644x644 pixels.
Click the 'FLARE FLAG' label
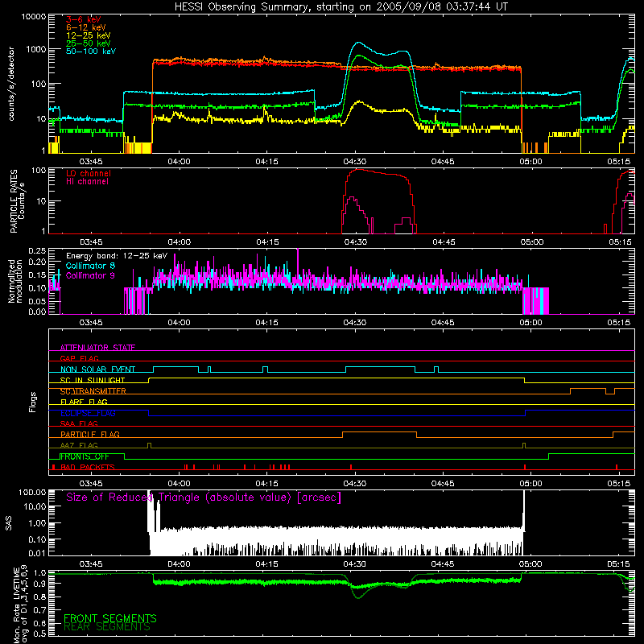click(84, 402)
